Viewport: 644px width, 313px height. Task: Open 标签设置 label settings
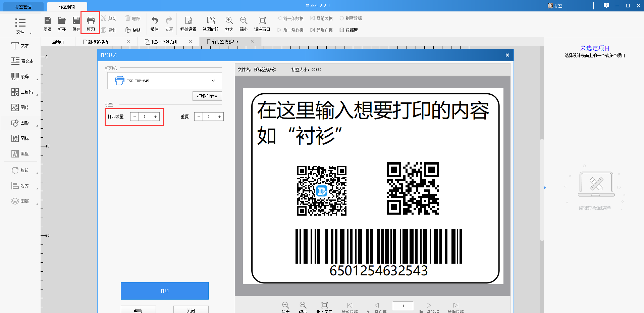[188, 24]
